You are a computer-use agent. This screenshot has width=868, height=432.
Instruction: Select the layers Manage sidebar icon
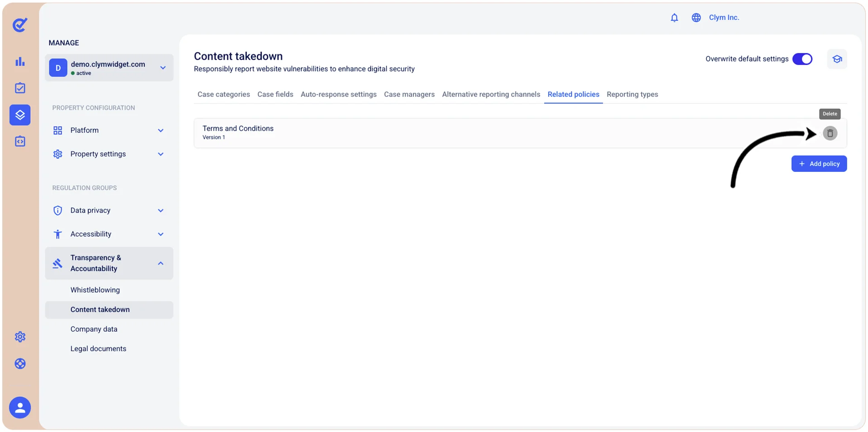[x=20, y=115]
